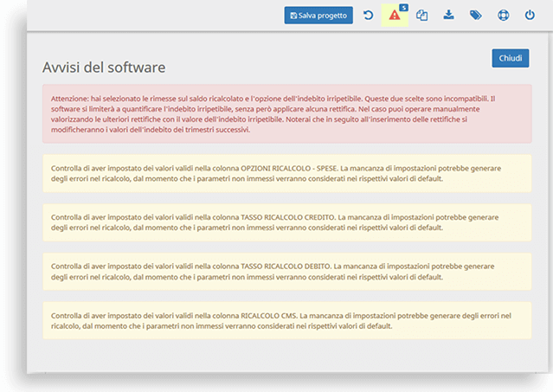Select the TASSO RICALCOLO CREDITO notice
553x392 pixels.
tap(287, 222)
